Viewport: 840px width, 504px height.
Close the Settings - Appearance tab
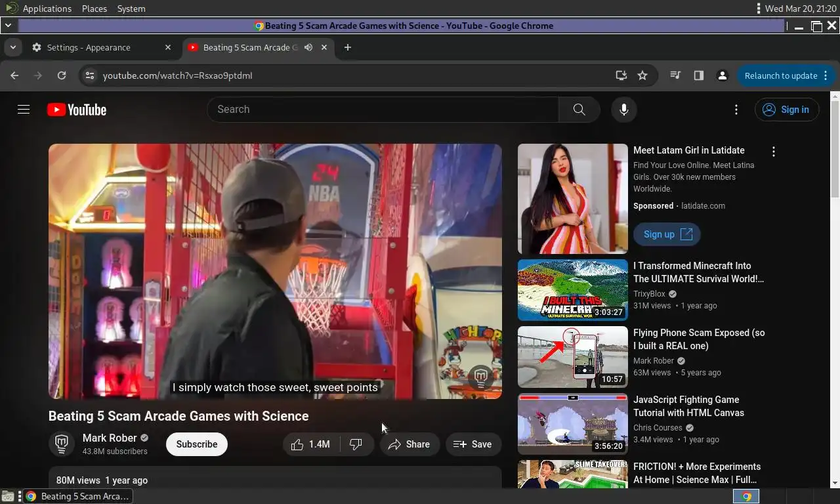coord(168,47)
